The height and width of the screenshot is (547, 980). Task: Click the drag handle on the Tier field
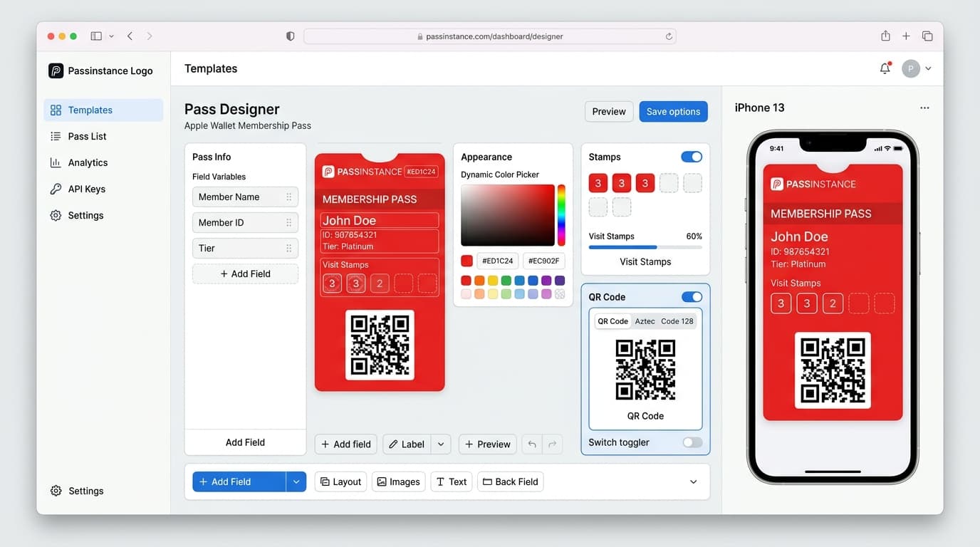288,249
